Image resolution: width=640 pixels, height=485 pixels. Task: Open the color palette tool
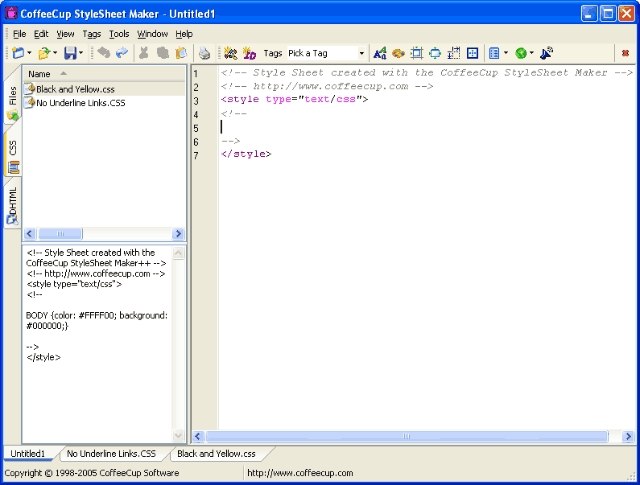coord(397,53)
